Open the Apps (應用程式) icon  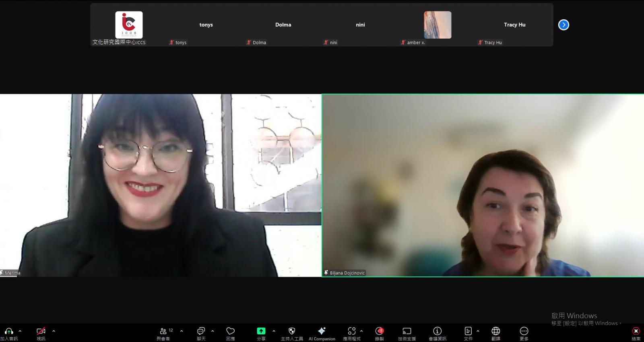pyautogui.click(x=351, y=331)
